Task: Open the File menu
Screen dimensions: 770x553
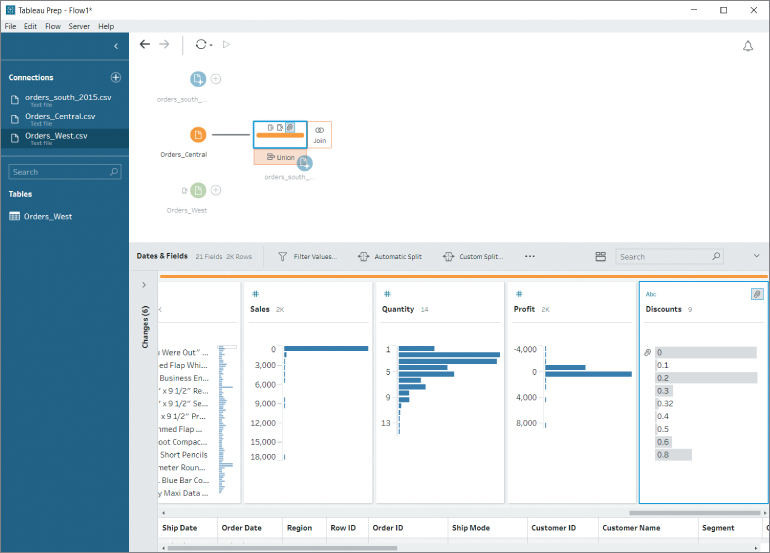Action: [x=10, y=26]
